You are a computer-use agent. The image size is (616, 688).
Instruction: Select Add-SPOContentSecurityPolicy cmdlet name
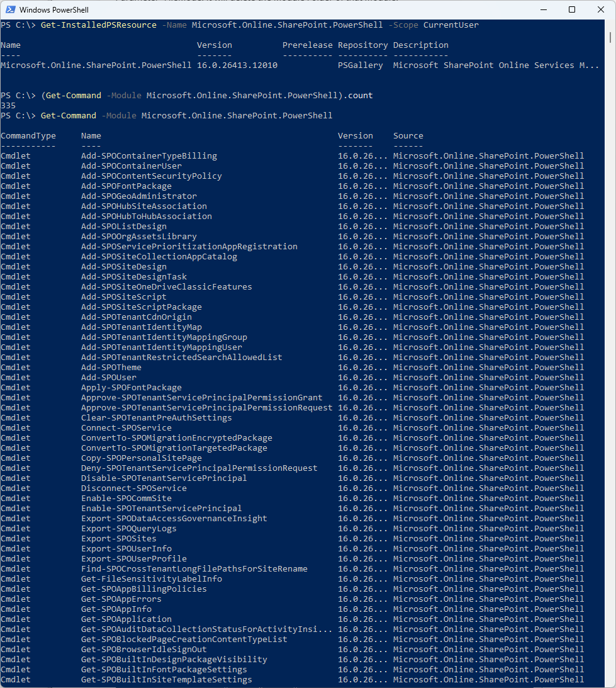point(152,176)
